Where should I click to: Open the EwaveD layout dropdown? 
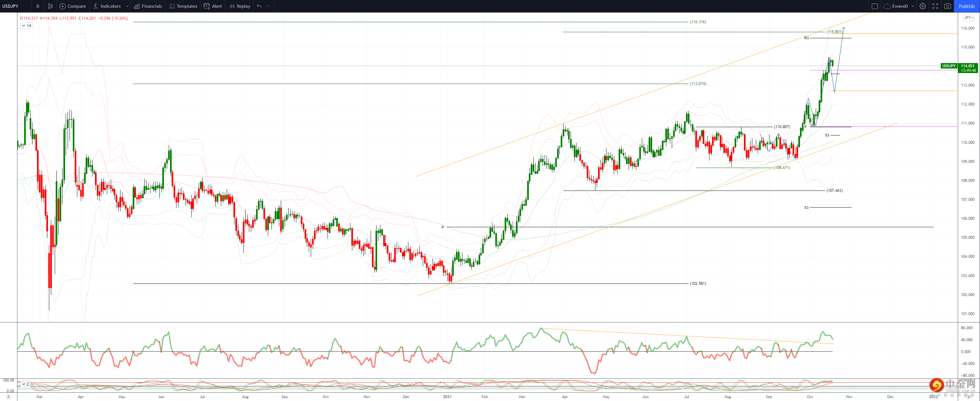(913, 6)
